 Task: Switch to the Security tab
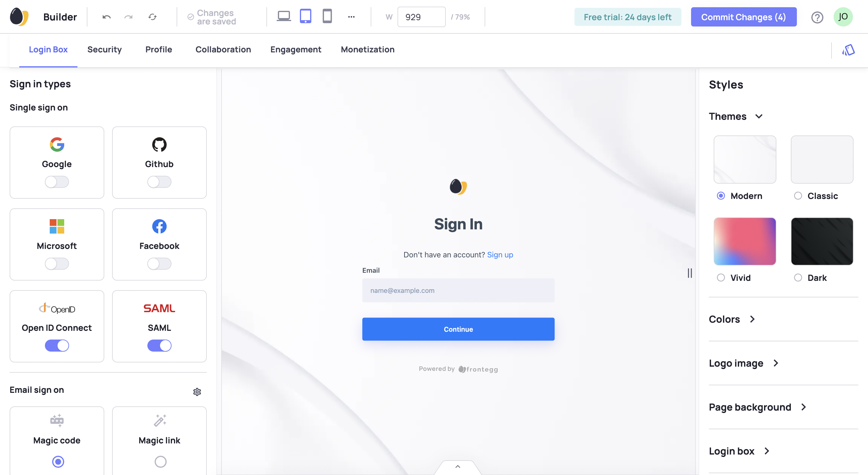click(x=105, y=49)
